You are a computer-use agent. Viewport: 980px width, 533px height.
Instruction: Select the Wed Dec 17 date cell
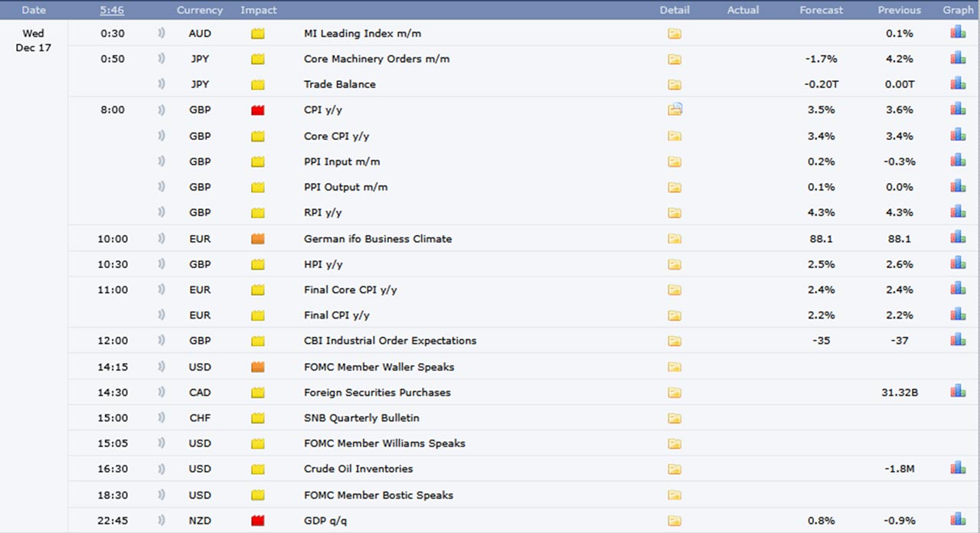(x=34, y=41)
